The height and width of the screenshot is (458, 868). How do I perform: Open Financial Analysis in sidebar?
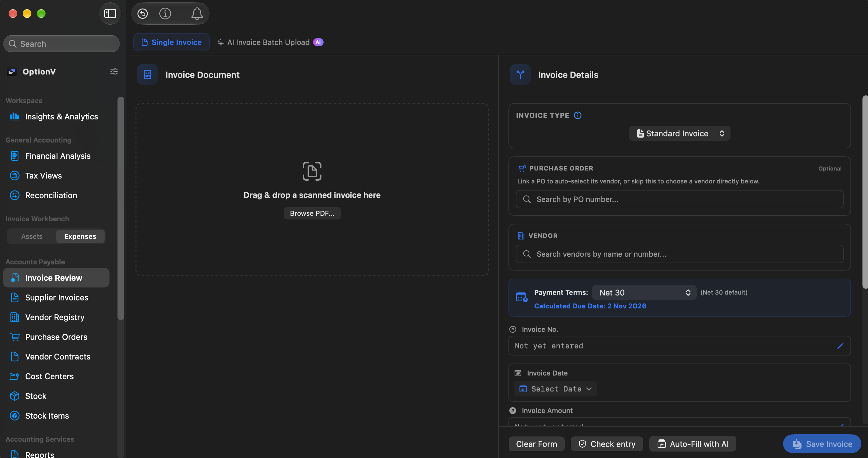point(56,156)
